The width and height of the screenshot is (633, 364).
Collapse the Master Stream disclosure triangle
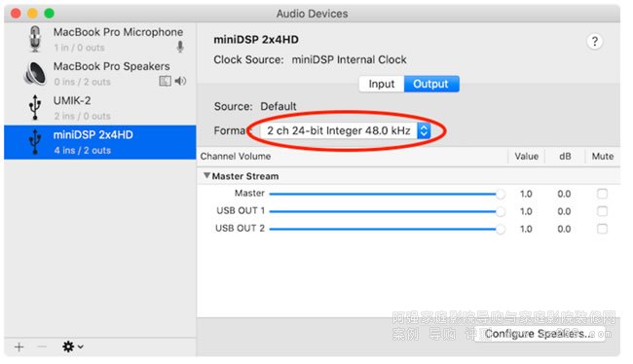click(206, 175)
